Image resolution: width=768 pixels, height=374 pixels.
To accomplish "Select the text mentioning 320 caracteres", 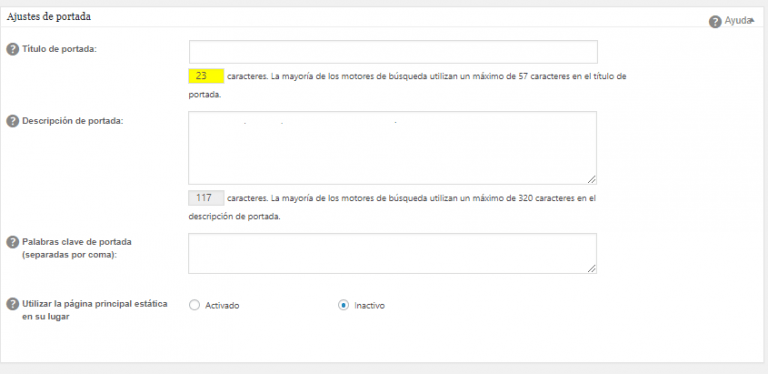I will coord(392,207).
